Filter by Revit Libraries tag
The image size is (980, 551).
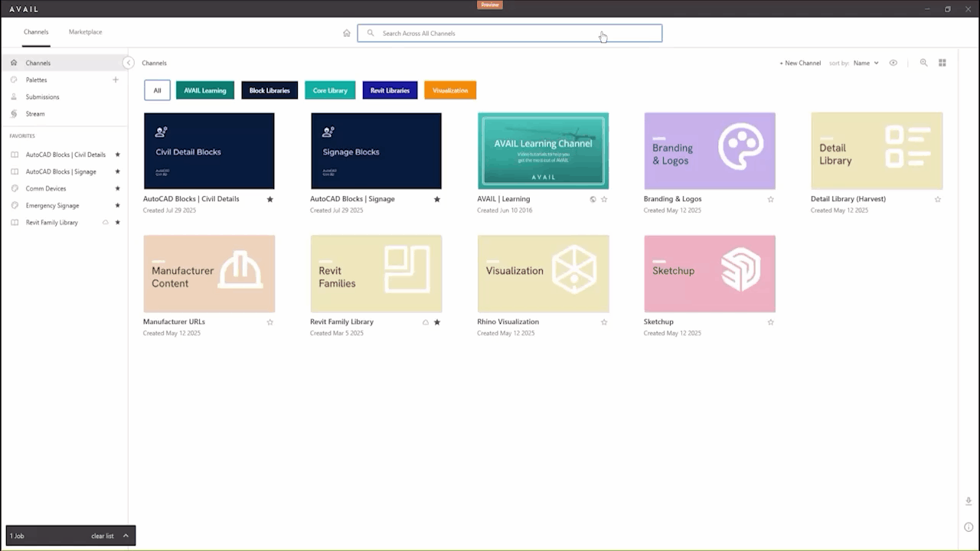(390, 90)
